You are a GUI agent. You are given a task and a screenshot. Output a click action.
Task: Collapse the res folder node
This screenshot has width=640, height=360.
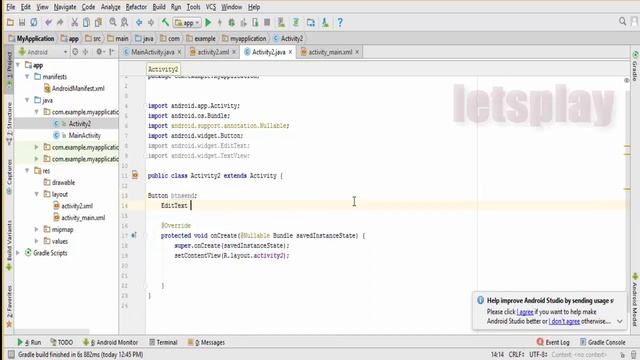(x=27, y=171)
